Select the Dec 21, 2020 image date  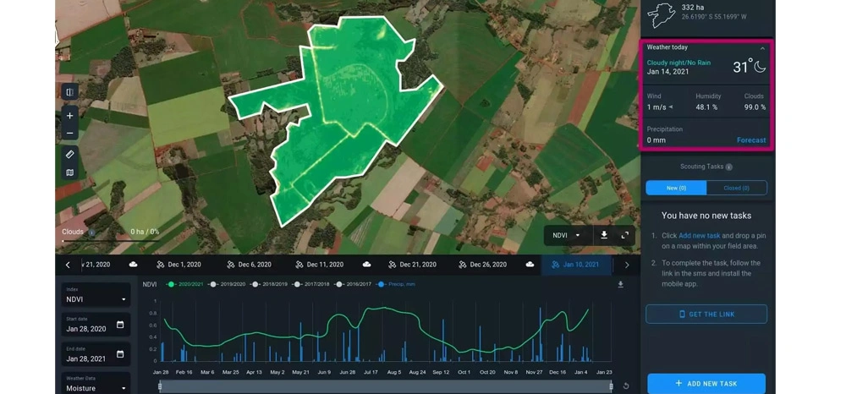(x=412, y=265)
